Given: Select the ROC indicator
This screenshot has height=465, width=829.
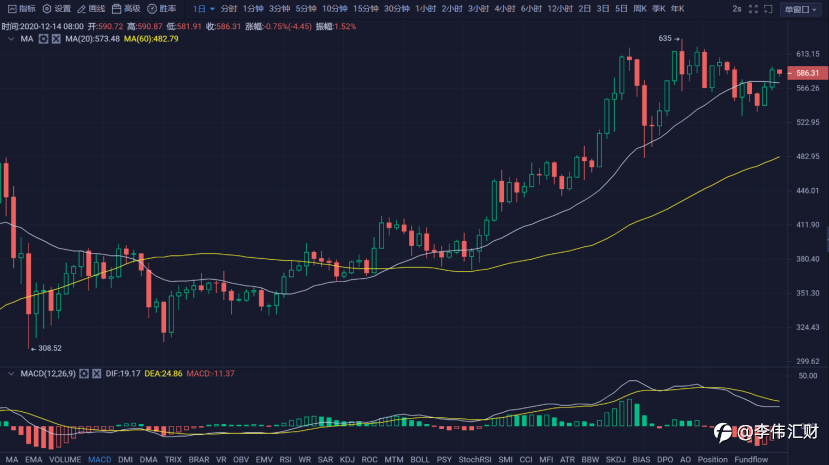Looking at the screenshot, I should 370,459.
